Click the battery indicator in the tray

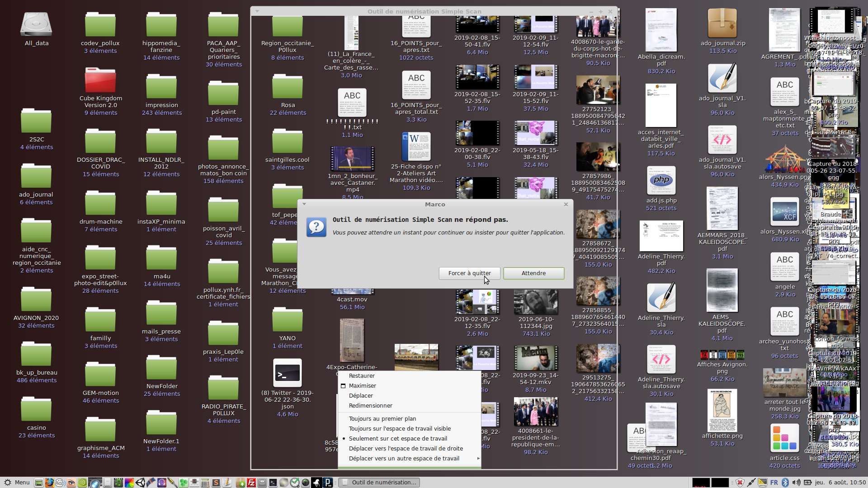[807, 483]
